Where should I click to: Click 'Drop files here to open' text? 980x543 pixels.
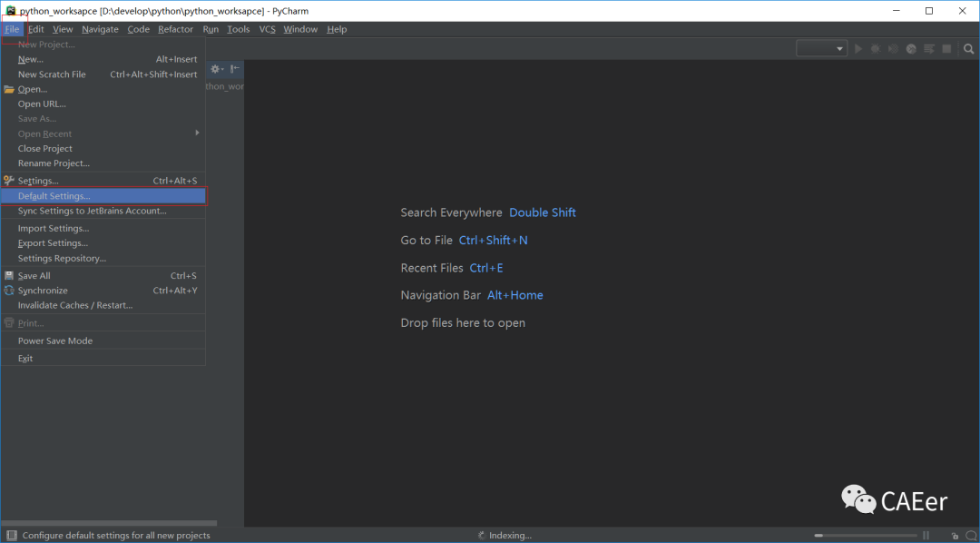coord(463,322)
